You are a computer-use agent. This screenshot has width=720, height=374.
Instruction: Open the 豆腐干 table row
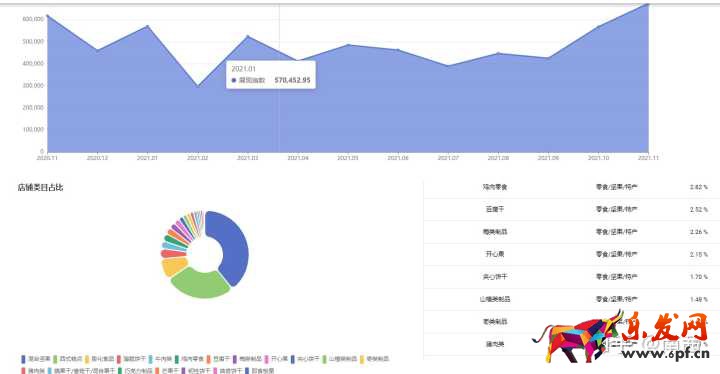pyautogui.click(x=572, y=209)
